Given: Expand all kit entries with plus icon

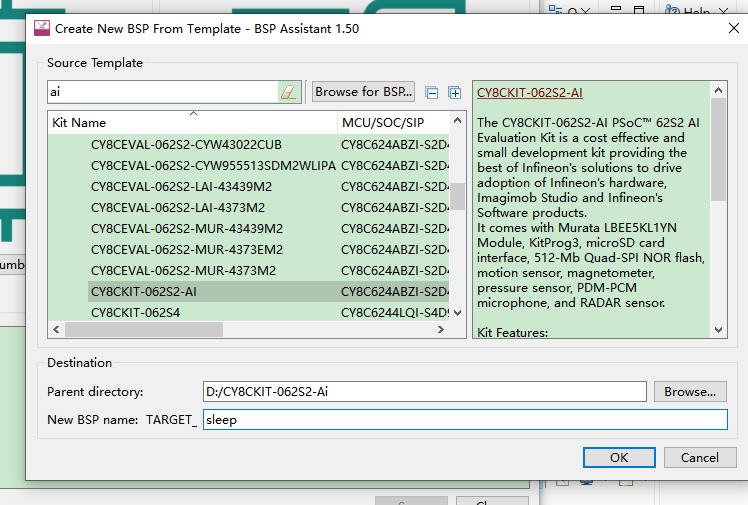Looking at the screenshot, I should click(x=455, y=93).
